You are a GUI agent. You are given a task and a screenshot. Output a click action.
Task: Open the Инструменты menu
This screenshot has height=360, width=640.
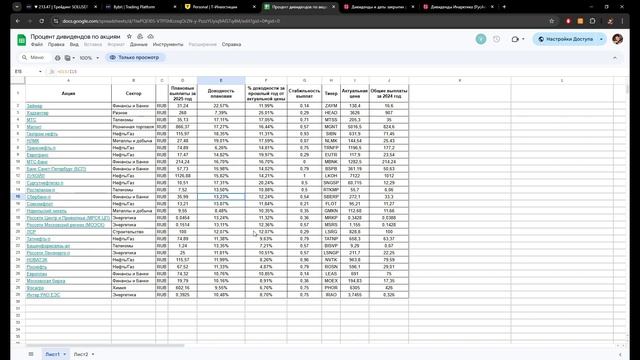[x=168, y=44]
